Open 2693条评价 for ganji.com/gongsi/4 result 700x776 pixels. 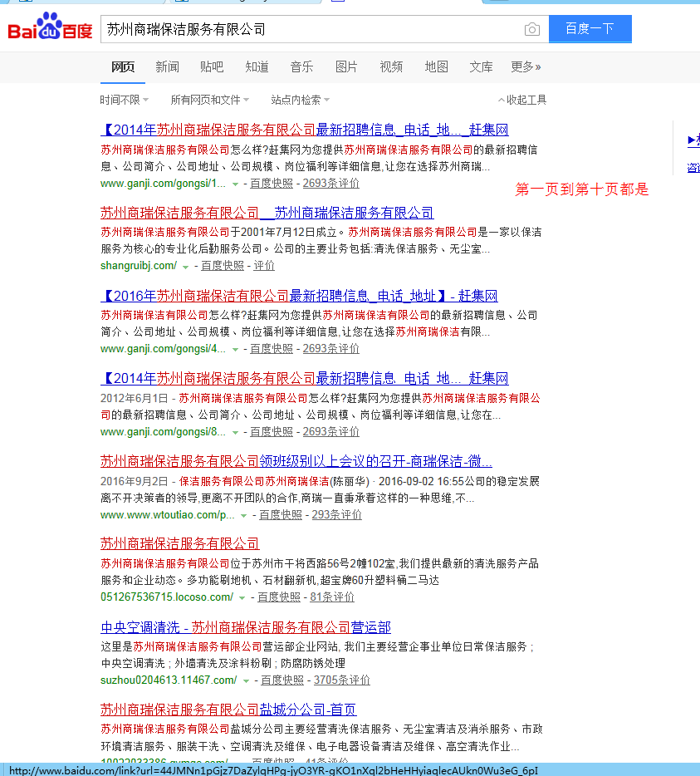click(331, 348)
